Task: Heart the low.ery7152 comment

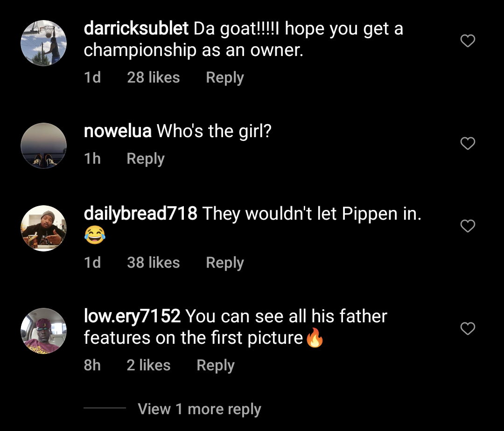Action: tap(468, 329)
